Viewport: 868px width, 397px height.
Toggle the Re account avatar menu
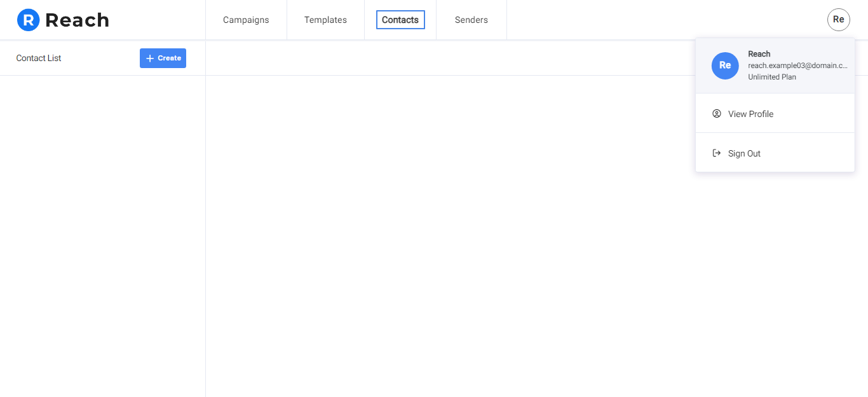pos(838,20)
